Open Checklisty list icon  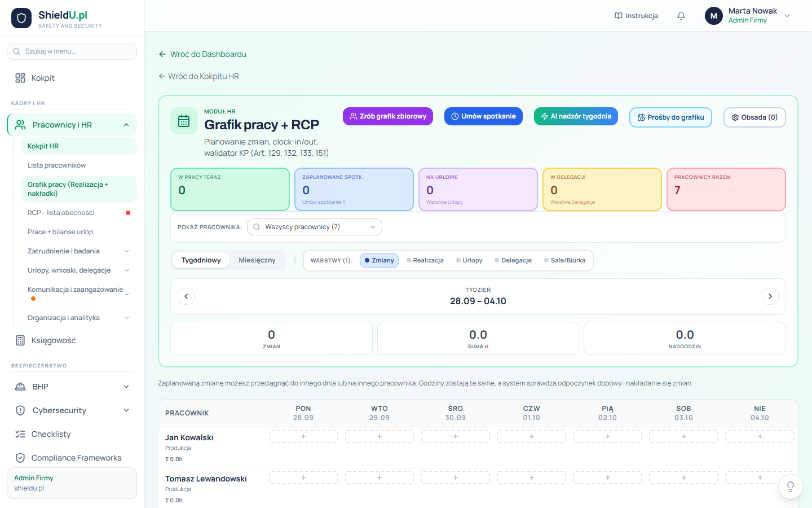pos(20,434)
